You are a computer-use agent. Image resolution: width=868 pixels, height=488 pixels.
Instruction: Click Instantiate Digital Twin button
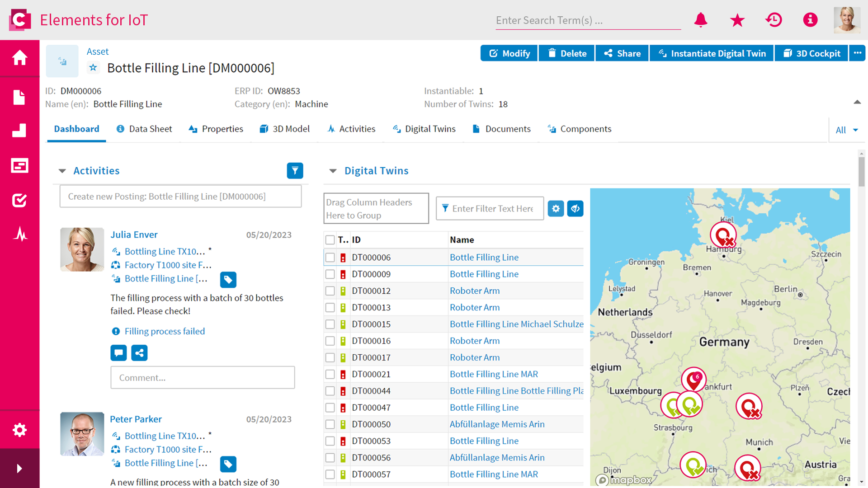click(712, 53)
